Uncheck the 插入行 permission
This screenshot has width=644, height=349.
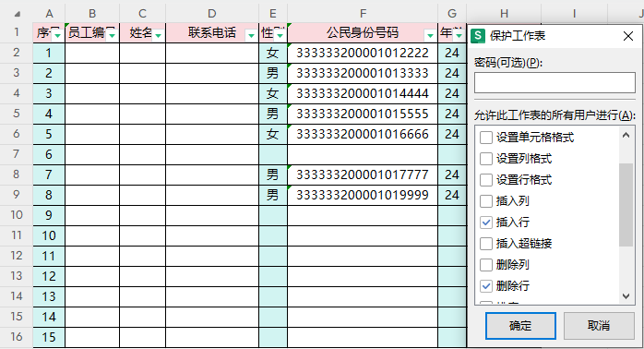tap(486, 223)
